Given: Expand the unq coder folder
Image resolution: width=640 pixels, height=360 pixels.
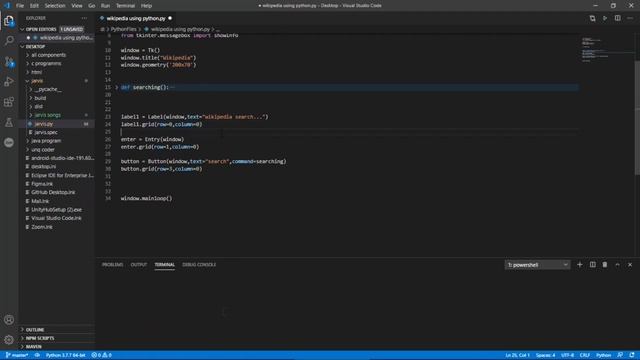Looking at the screenshot, I should tap(42, 149).
